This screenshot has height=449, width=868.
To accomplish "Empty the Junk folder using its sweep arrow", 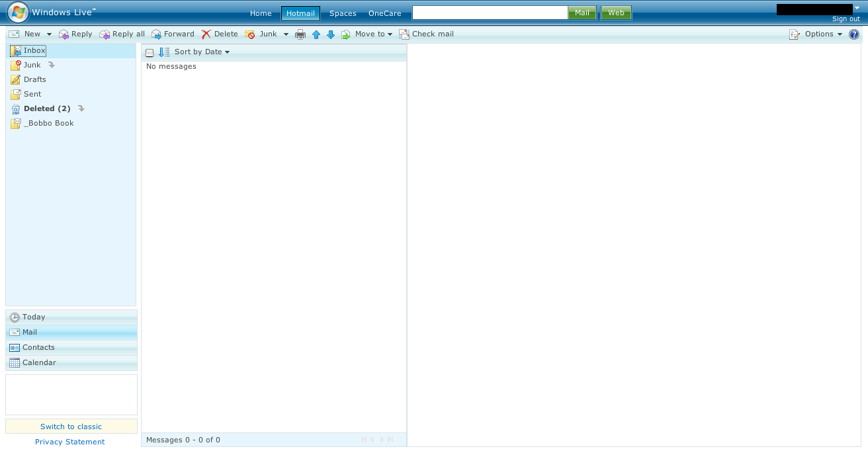I will [x=51, y=65].
